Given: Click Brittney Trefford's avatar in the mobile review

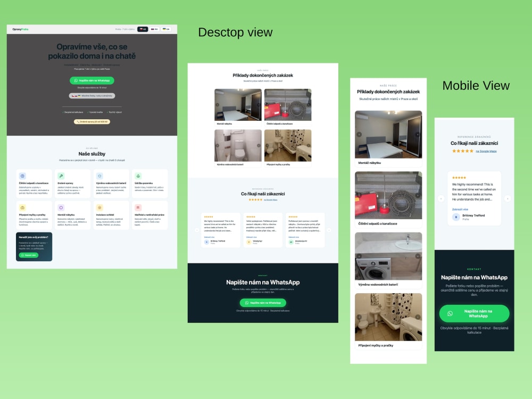Looking at the screenshot, I should [x=456, y=217].
